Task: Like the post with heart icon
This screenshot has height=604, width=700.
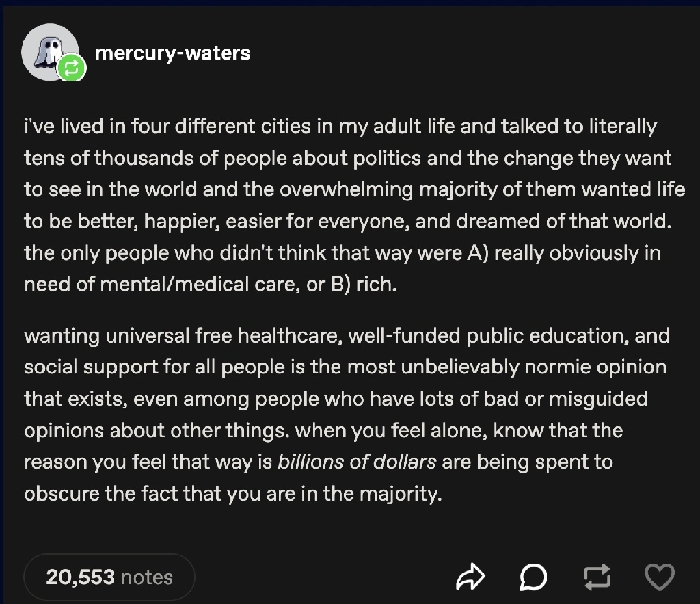Action: pyautogui.click(x=660, y=577)
